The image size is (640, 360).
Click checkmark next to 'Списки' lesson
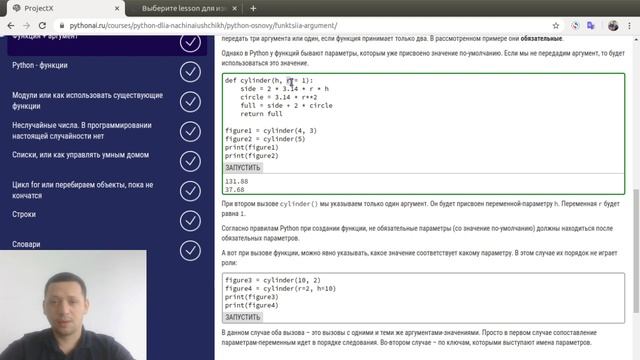coord(190,161)
